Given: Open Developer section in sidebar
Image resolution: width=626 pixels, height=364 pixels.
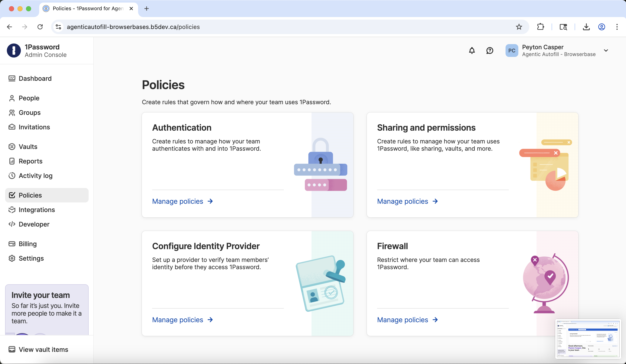Looking at the screenshot, I should tap(34, 224).
